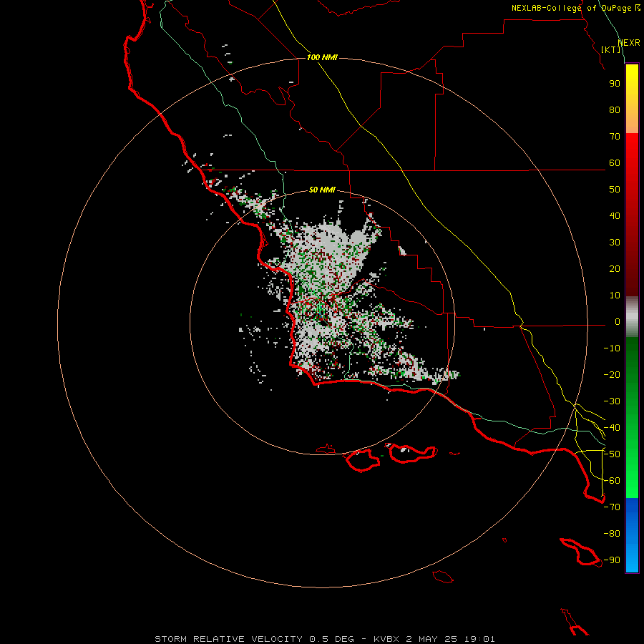
Task: Click the 40 value on the velocity scale
Action: pos(615,215)
